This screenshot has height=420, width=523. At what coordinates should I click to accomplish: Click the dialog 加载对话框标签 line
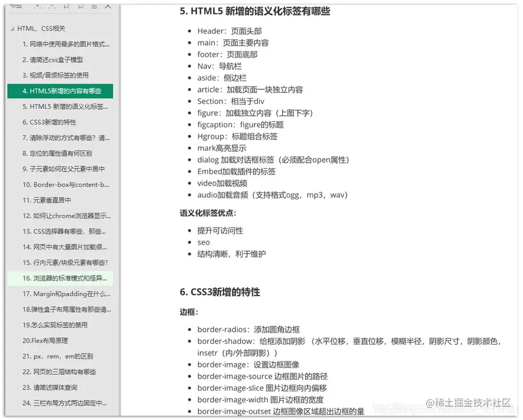pos(273,160)
